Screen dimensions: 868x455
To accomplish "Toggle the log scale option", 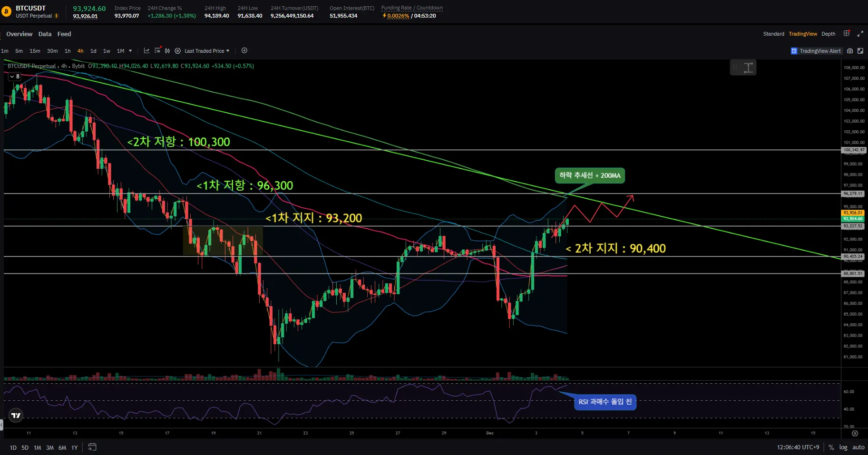I will [843, 447].
